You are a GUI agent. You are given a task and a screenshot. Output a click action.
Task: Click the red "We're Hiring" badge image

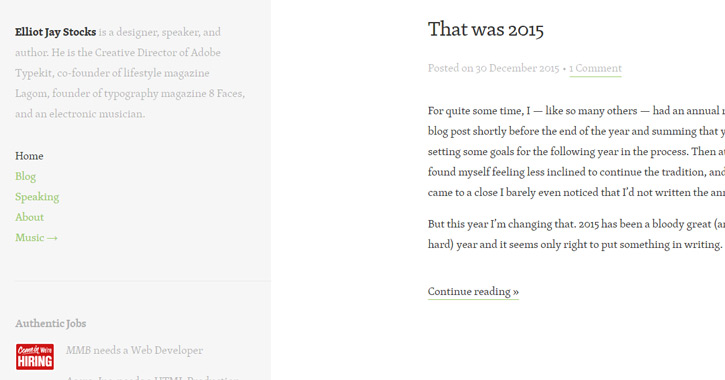[x=35, y=356]
